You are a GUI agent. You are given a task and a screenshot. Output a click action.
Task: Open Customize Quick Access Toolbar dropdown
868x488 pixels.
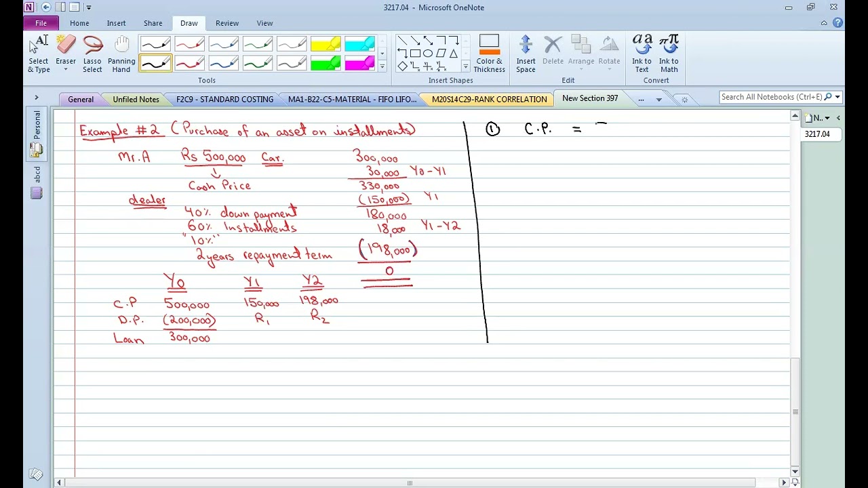click(89, 7)
